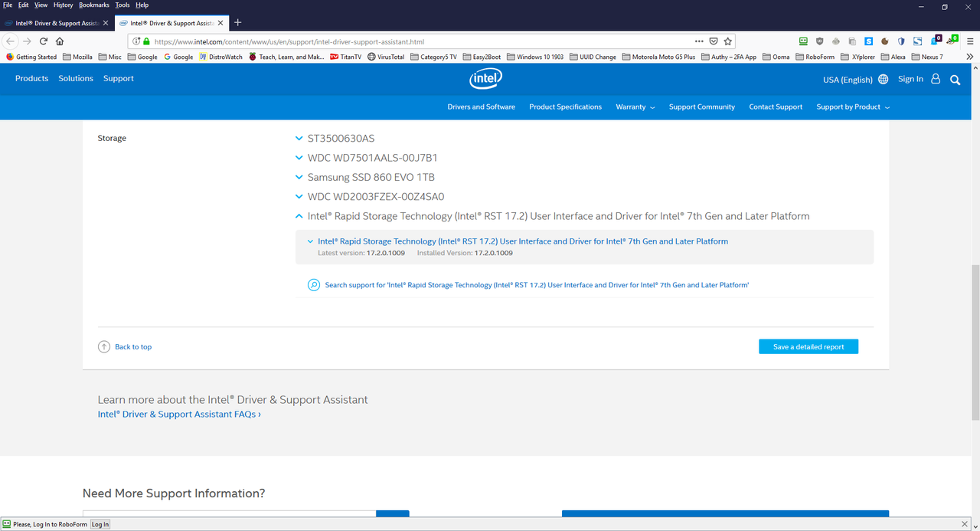980x531 pixels.
Task: Close the active Intel Driver tab
Action: [x=222, y=23]
